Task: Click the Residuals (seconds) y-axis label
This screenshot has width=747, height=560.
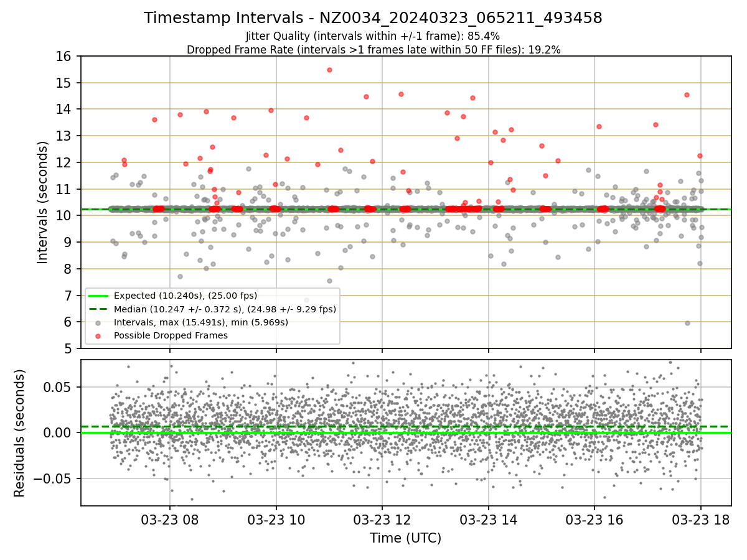Action: click(20, 433)
